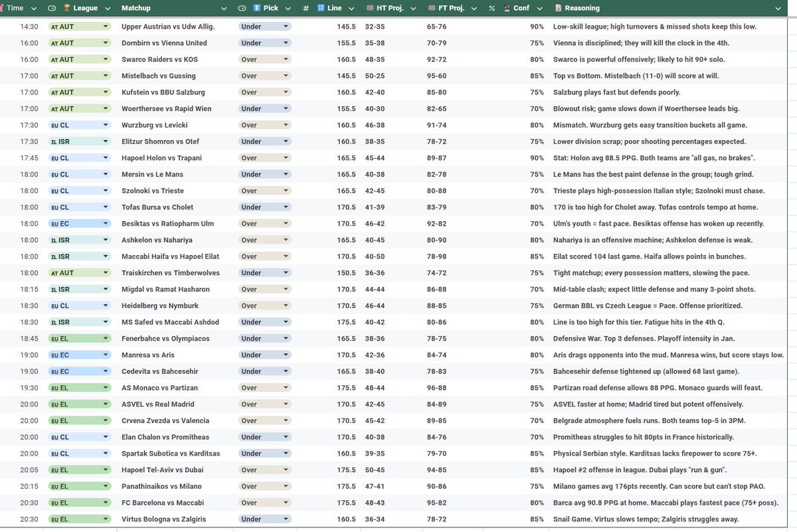Click the dropdown-type icon before Pick header
This screenshot has height=532, width=797.
pos(242,8)
